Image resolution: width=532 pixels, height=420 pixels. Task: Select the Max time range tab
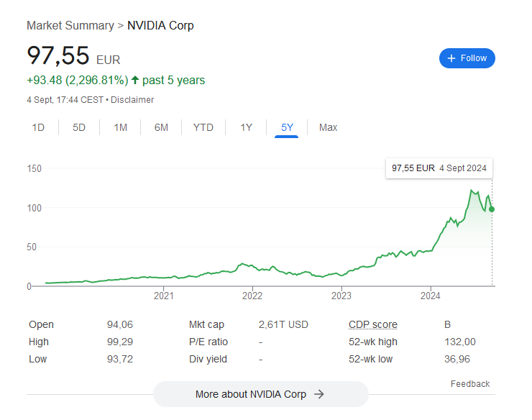pos(328,127)
